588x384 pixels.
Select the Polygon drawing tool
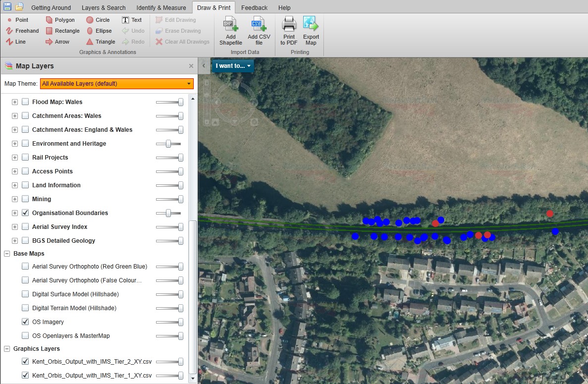60,20
